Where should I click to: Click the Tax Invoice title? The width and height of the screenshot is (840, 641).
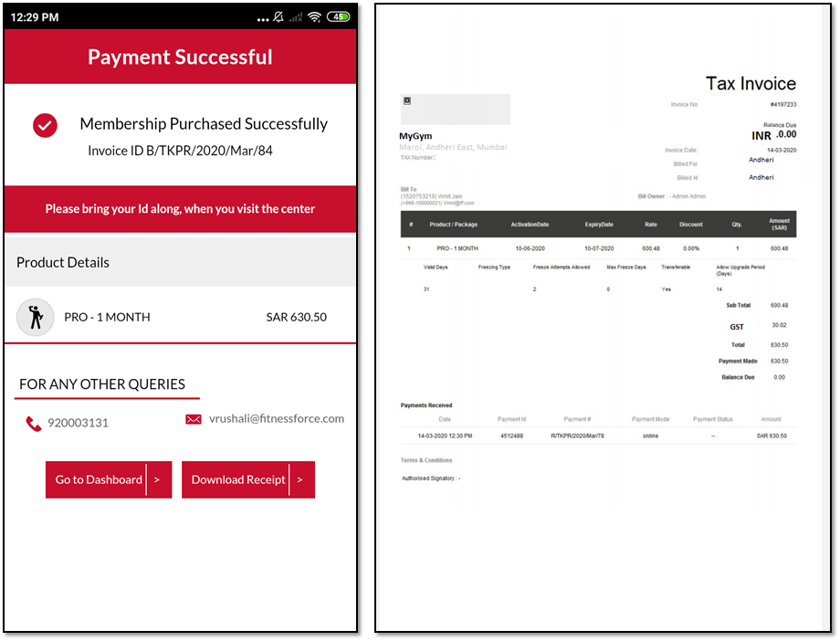751,84
